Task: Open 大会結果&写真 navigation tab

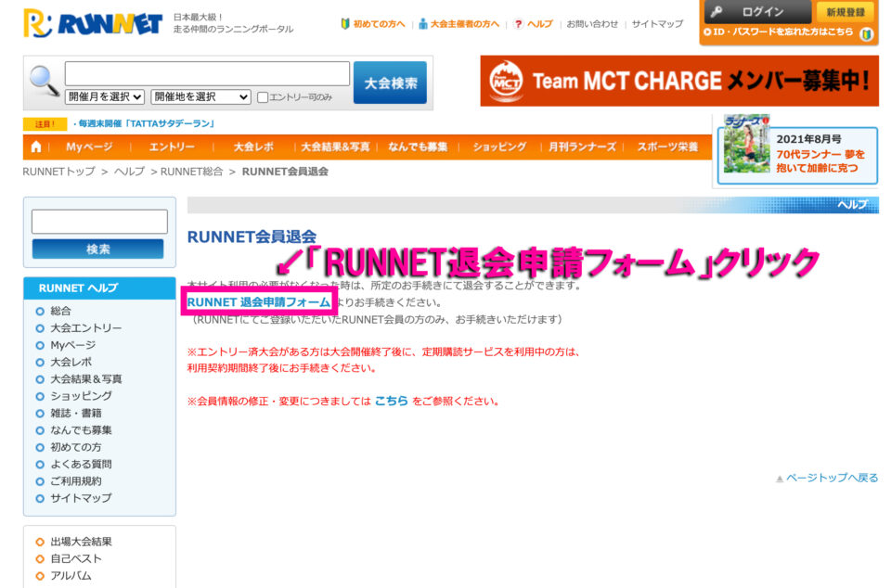Action: tap(335, 147)
